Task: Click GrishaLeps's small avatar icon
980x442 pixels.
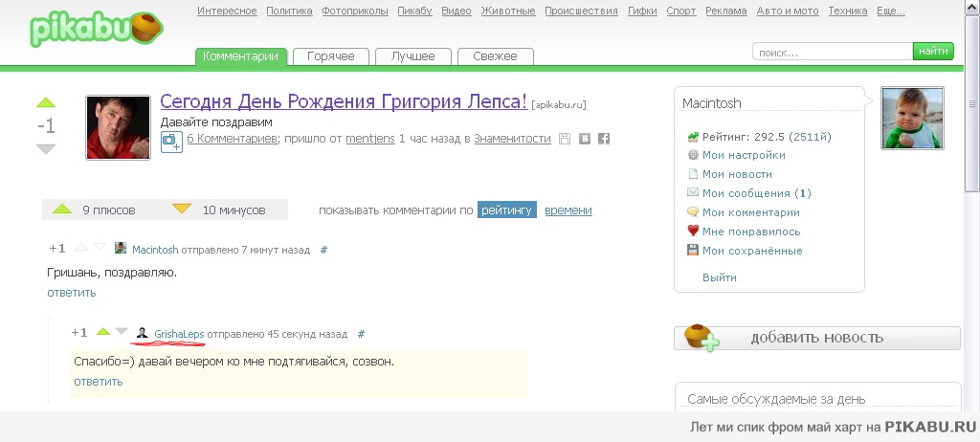Action: 142,333
